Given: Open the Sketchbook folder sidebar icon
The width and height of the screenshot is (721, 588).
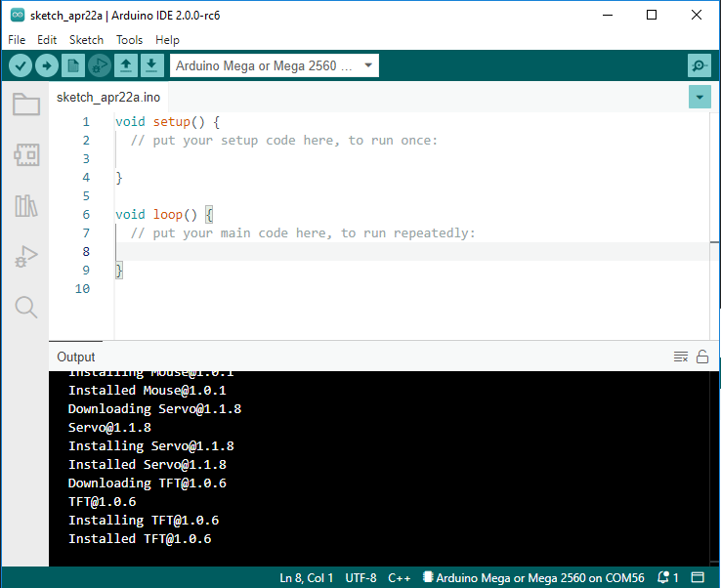Looking at the screenshot, I should pyautogui.click(x=26, y=104).
